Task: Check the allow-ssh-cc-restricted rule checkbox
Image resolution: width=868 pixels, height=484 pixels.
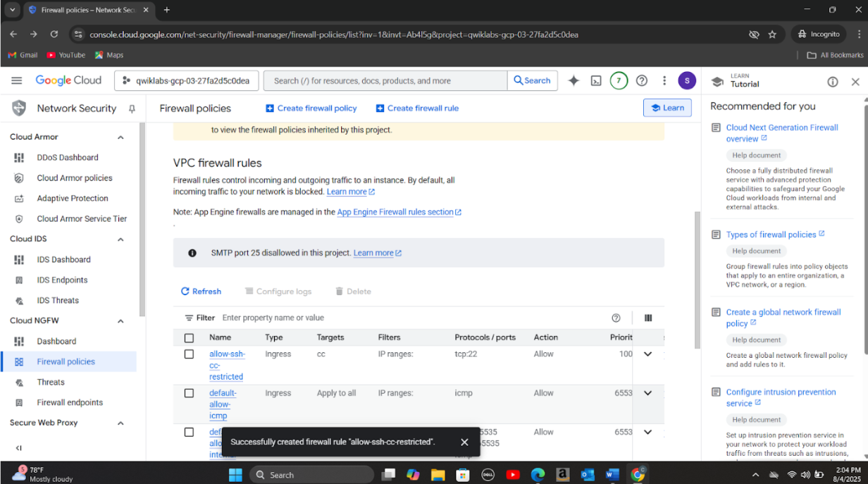Action: point(189,354)
